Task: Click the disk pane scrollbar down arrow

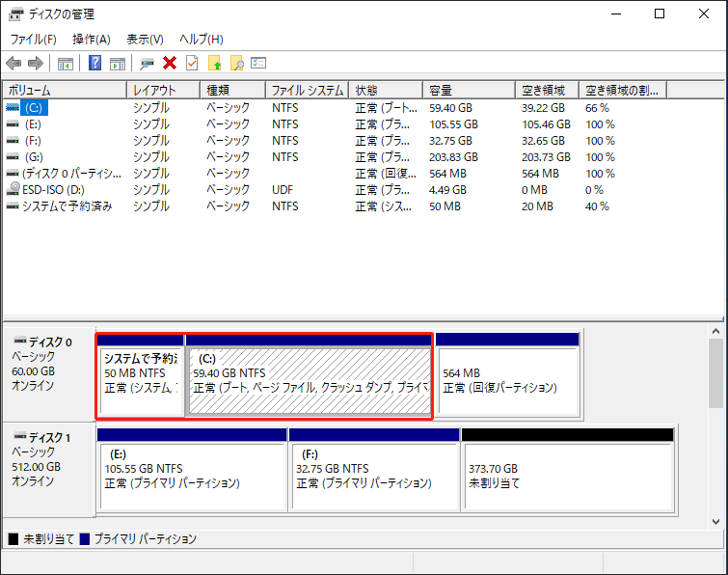Action: tap(715, 522)
